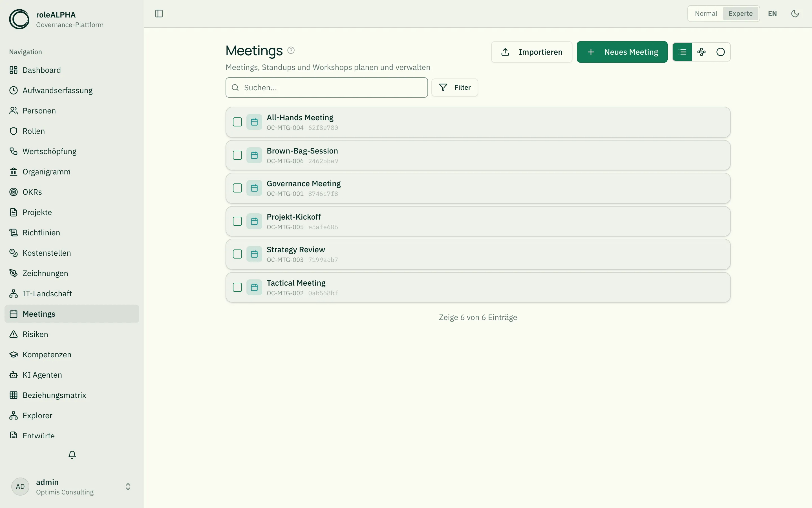Tick the Governance Meeting checkbox
The height and width of the screenshot is (508, 812).
(x=237, y=188)
